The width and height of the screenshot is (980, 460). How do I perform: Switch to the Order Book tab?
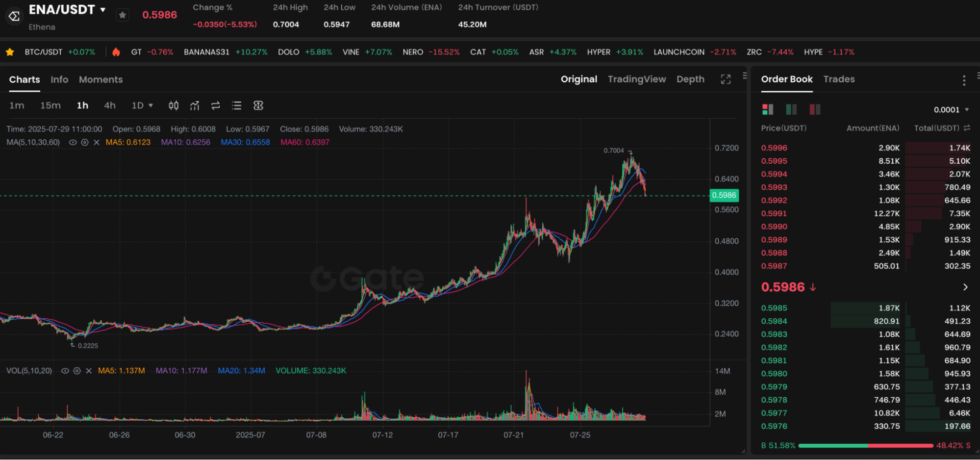787,79
